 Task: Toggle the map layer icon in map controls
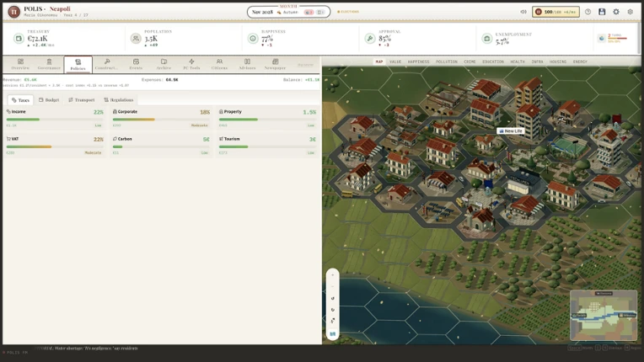point(333,334)
